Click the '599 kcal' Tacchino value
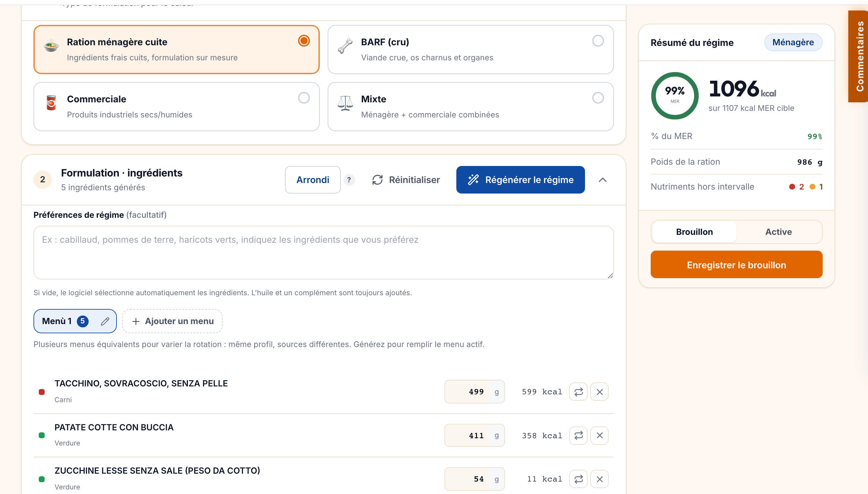Image resolution: width=868 pixels, height=494 pixels. pos(542,392)
